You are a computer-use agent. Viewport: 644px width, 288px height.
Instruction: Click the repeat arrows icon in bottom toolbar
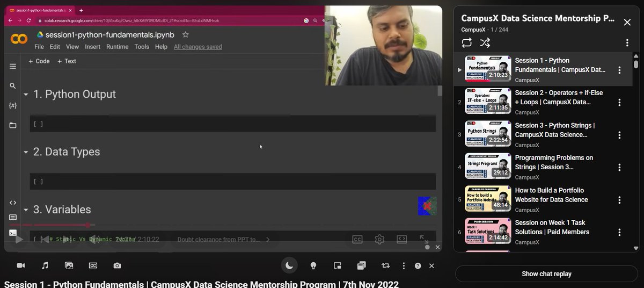pos(385,265)
